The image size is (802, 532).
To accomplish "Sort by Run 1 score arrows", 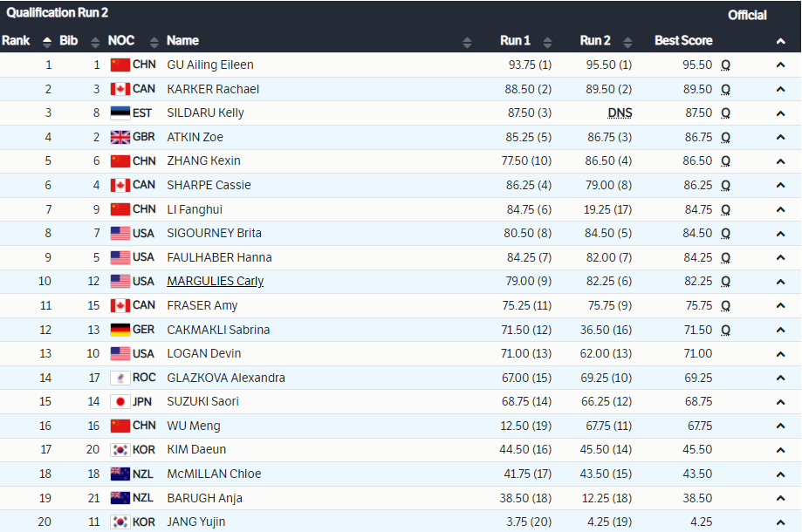I will [x=547, y=41].
